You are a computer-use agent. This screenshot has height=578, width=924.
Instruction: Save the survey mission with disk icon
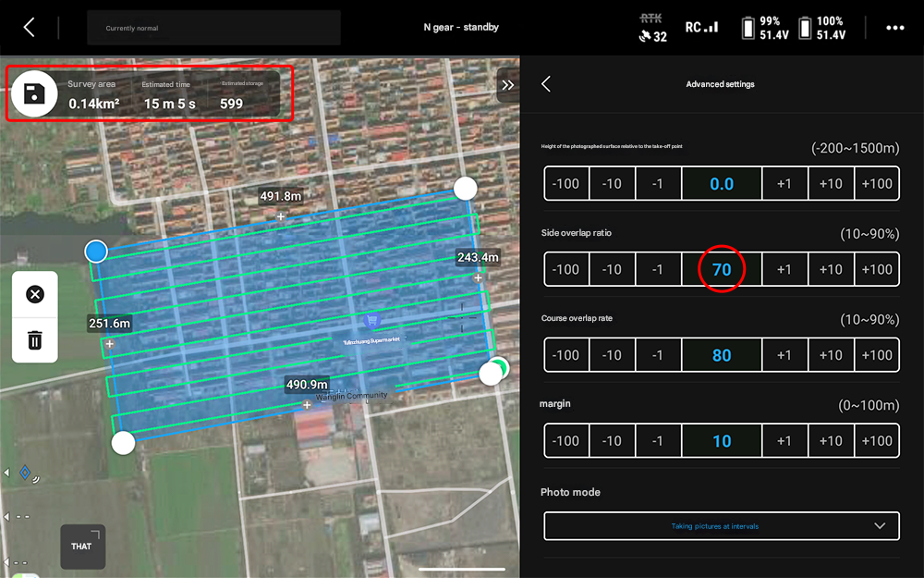pyautogui.click(x=34, y=93)
